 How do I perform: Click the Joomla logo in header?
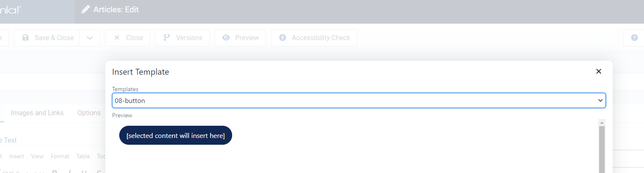pos(11,9)
